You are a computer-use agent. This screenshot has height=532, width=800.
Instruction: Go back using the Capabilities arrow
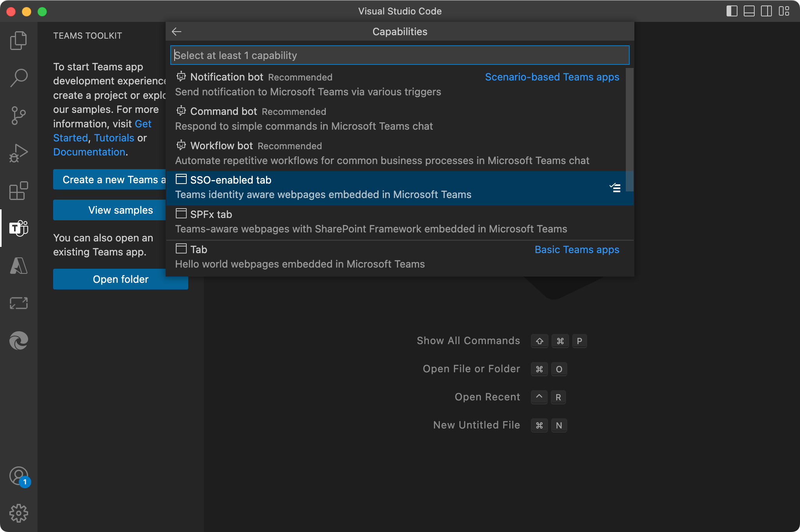click(177, 32)
